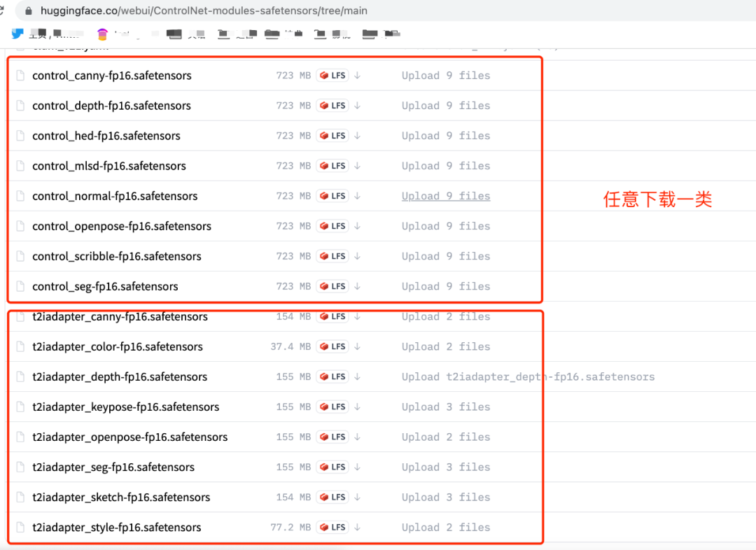The image size is (756, 550).
Task: Open control_canny-fp16.safetensors file link
Action: click(112, 76)
